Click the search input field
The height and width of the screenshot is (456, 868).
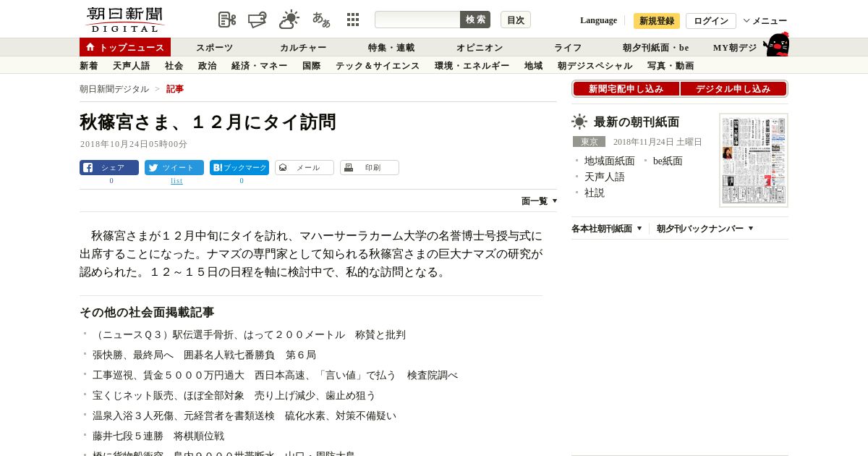[x=417, y=20]
